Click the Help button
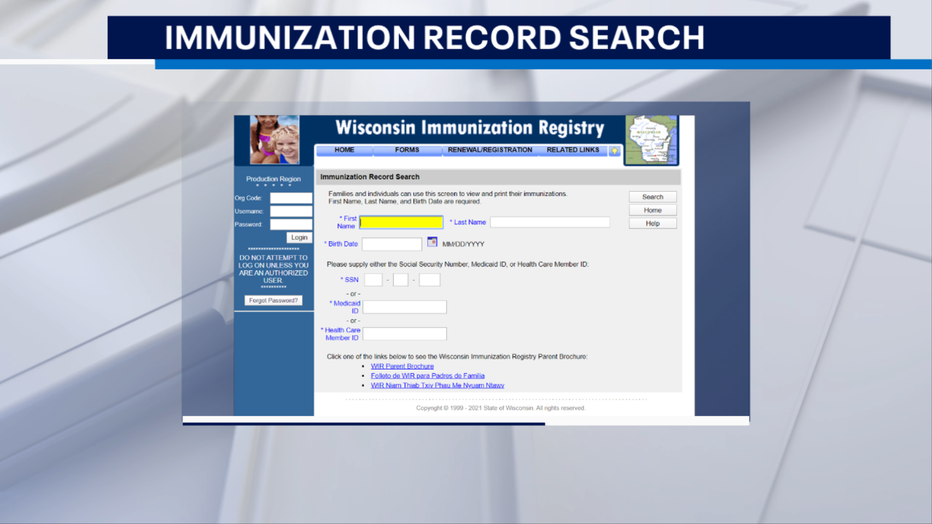Image resolution: width=932 pixels, height=524 pixels. [653, 223]
